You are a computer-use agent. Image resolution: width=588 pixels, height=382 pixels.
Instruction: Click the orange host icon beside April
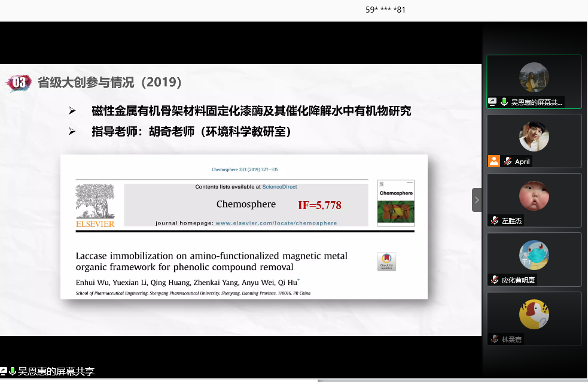point(494,161)
